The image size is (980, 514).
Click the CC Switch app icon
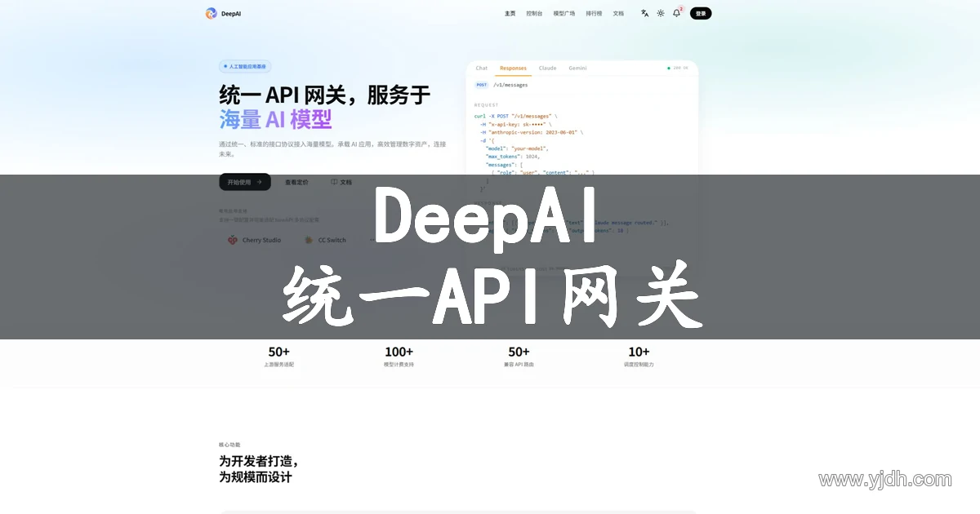click(x=309, y=240)
